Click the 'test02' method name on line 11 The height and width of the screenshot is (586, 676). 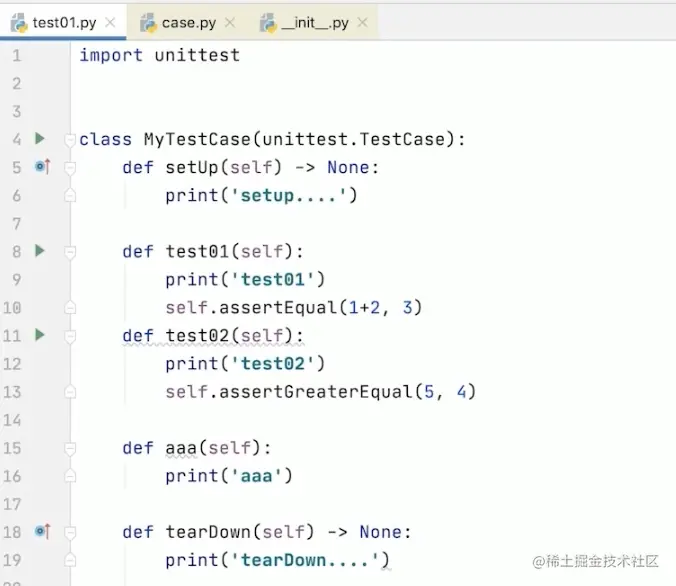pyautogui.click(x=197, y=335)
